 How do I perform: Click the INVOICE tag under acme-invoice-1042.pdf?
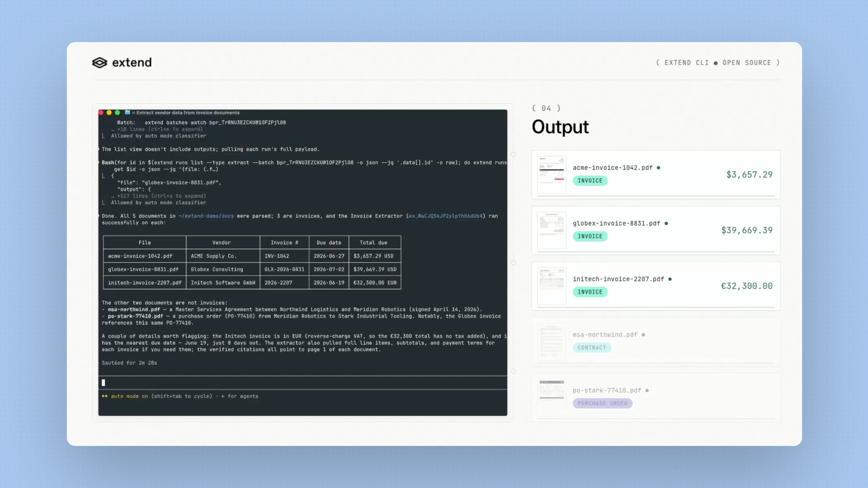point(590,181)
